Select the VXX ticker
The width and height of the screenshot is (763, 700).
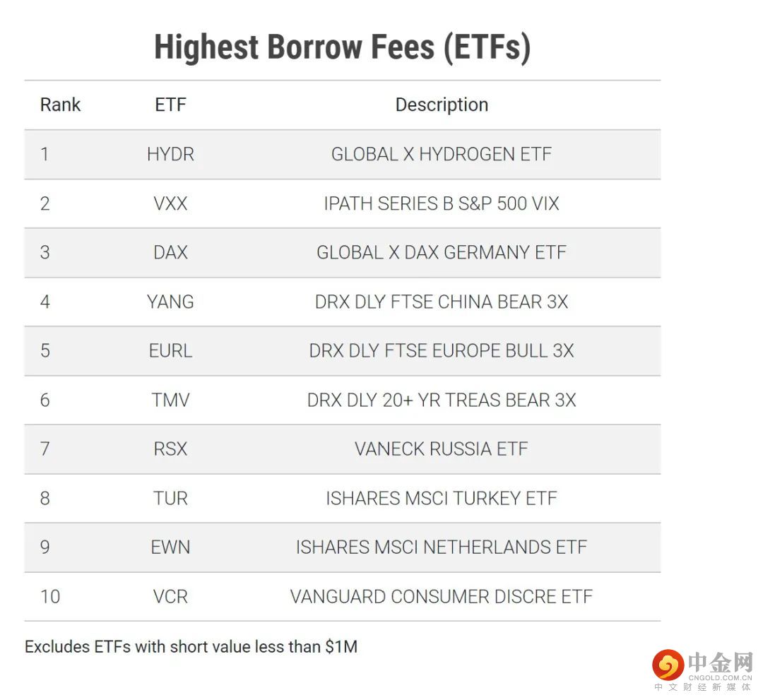tap(170, 204)
